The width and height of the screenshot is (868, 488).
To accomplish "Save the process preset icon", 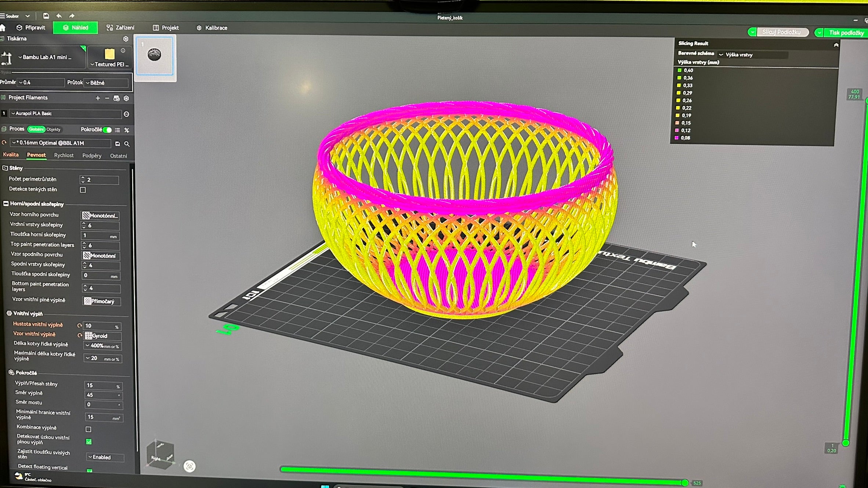I will point(117,144).
